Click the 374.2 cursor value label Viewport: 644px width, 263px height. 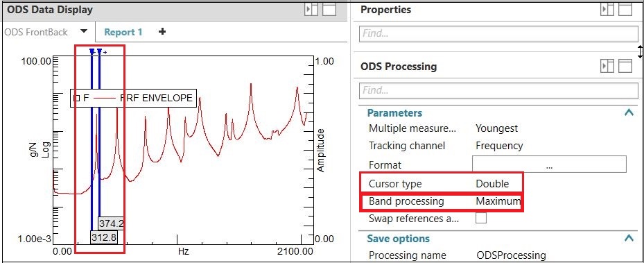(x=112, y=223)
